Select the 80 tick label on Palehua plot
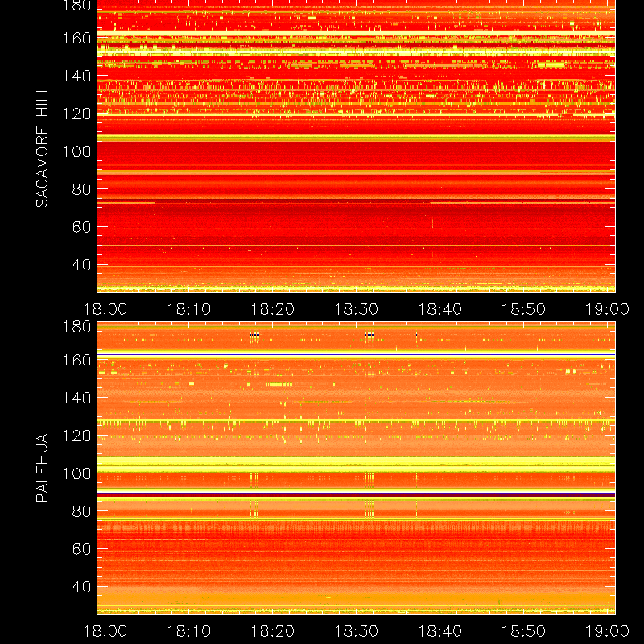The height and width of the screenshot is (644, 644). [x=82, y=511]
